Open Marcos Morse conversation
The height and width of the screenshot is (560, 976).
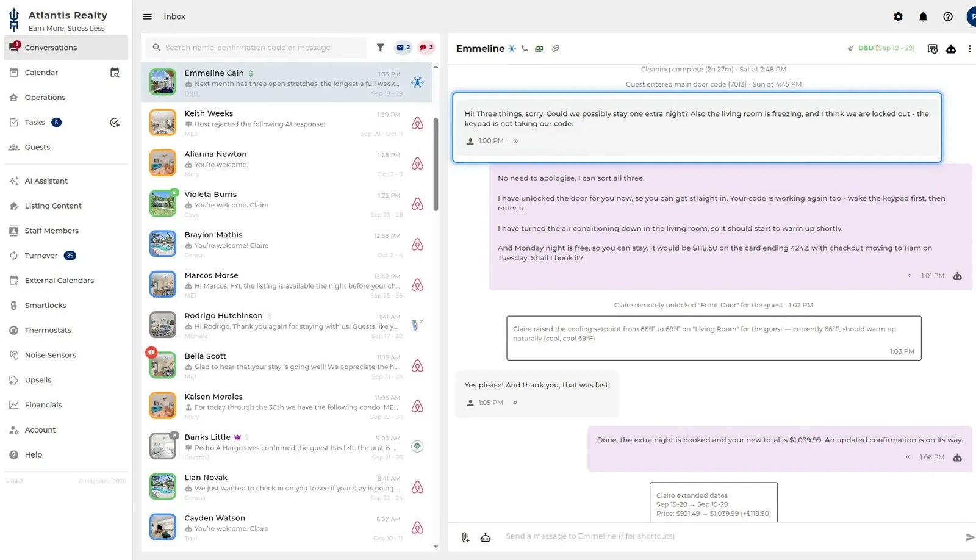click(x=286, y=285)
